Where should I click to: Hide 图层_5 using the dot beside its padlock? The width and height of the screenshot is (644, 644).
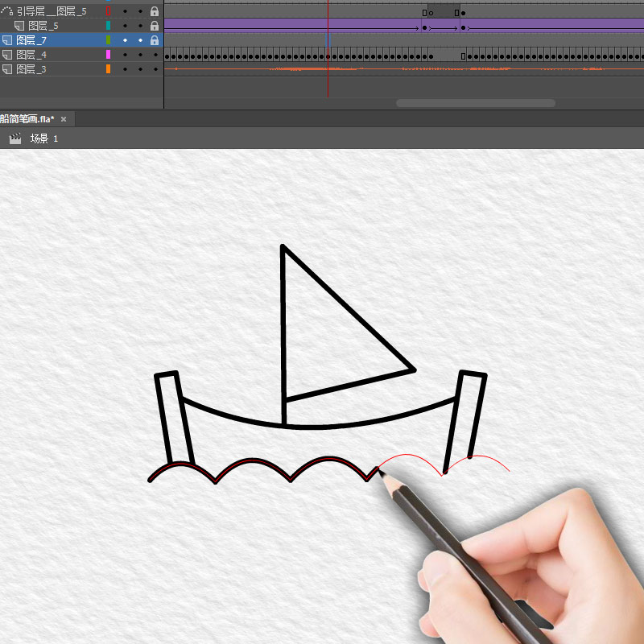[140, 26]
